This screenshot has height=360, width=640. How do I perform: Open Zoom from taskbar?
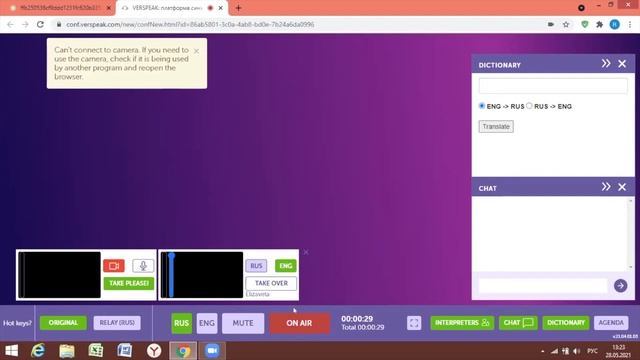(x=212, y=351)
